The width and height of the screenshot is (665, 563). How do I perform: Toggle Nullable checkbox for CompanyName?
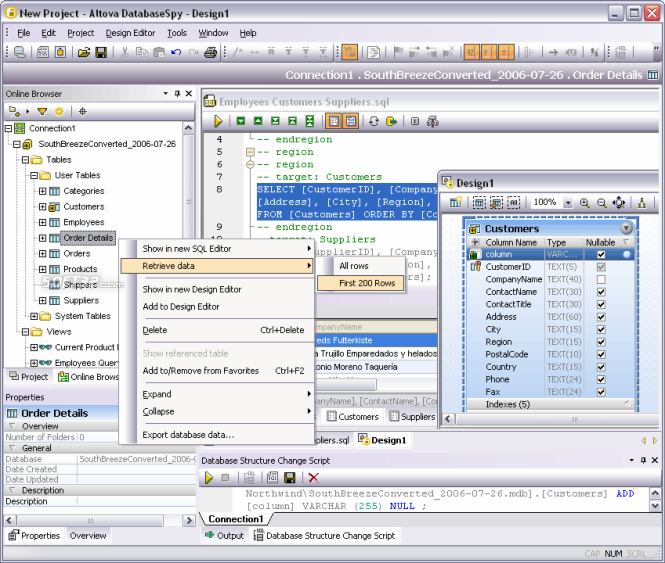coord(601,280)
